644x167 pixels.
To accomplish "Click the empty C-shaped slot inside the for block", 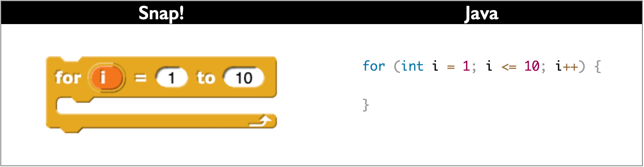I will [161, 106].
